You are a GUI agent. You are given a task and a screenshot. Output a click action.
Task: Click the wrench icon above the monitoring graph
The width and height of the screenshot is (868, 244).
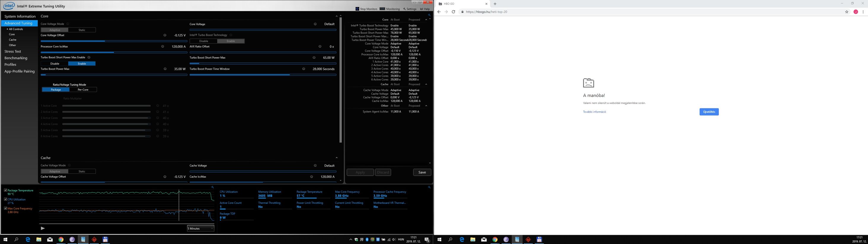pos(212,187)
